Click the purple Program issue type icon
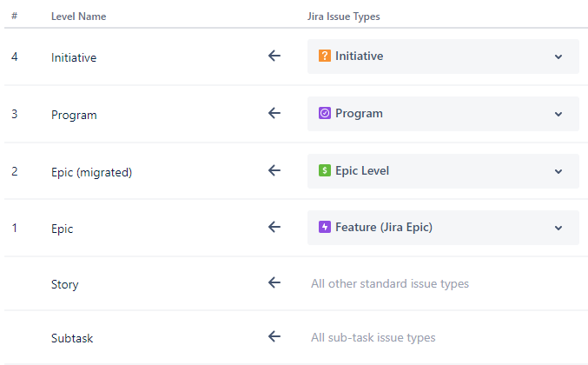The height and width of the screenshot is (365, 588). tap(324, 113)
